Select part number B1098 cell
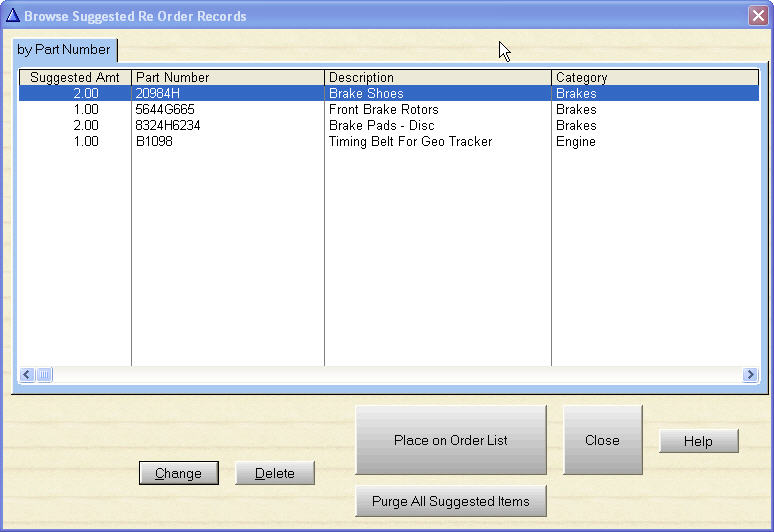This screenshot has height=532, width=774. [x=153, y=142]
